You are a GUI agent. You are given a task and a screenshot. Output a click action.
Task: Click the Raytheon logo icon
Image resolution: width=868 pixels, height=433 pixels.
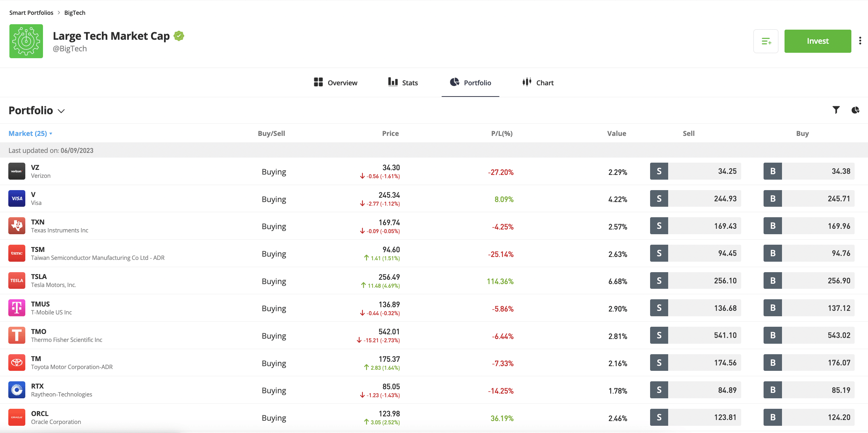pyautogui.click(x=17, y=390)
